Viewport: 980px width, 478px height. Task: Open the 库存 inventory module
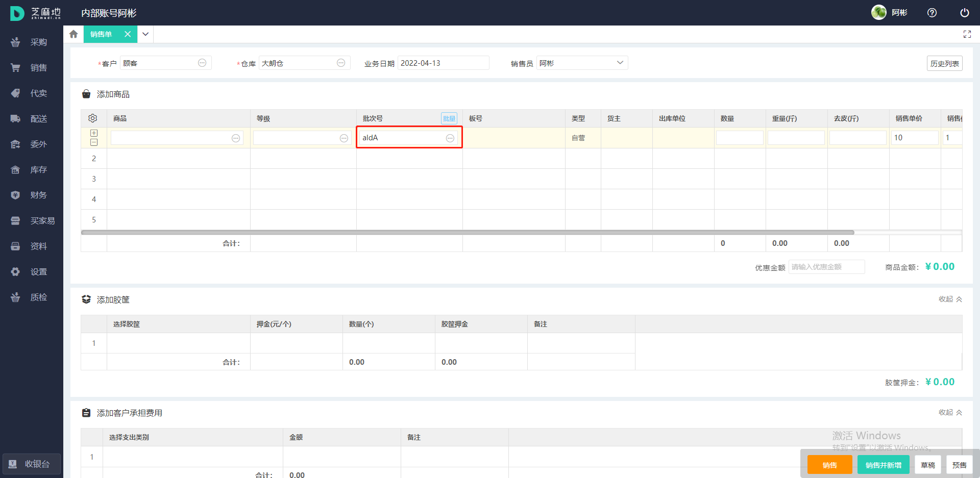point(32,170)
